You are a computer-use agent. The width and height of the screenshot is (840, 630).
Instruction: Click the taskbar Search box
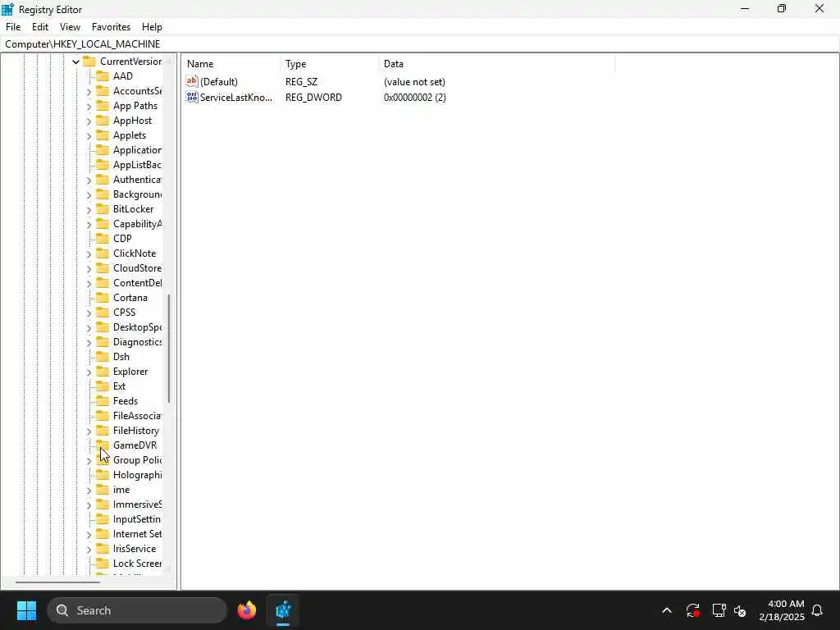tap(137, 610)
